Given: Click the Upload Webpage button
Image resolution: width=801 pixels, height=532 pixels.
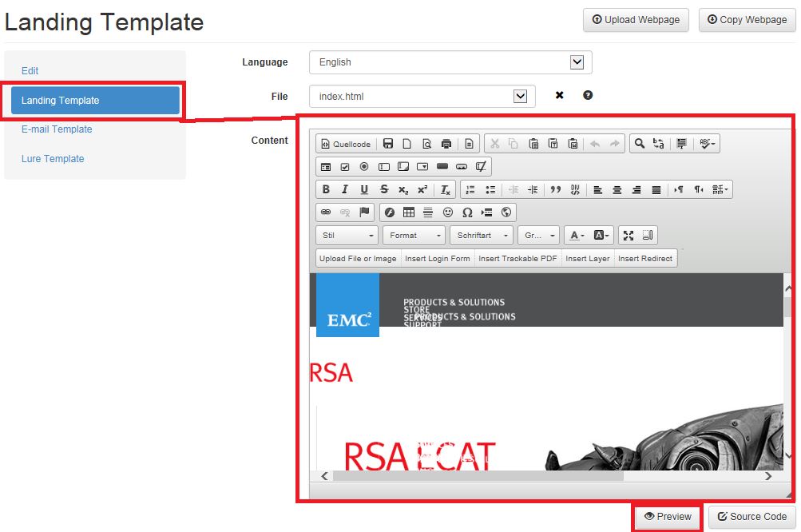Looking at the screenshot, I should (x=636, y=20).
